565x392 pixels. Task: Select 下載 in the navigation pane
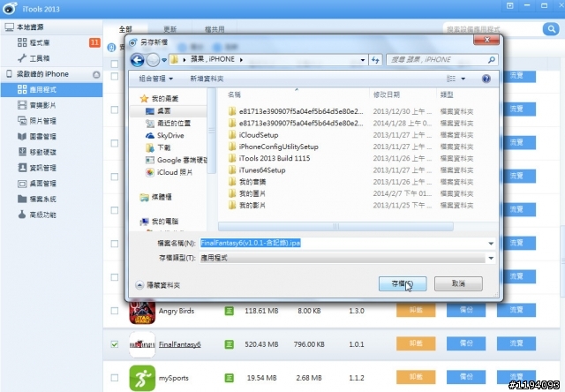[158, 147]
